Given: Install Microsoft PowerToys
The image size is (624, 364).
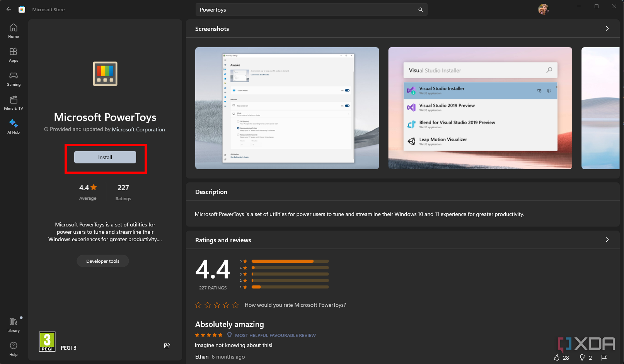Looking at the screenshot, I should tap(105, 157).
